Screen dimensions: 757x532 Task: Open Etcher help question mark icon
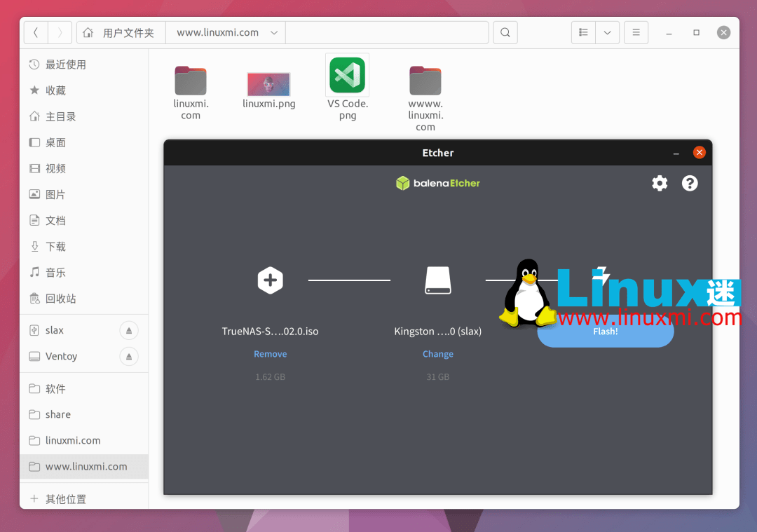coord(690,184)
